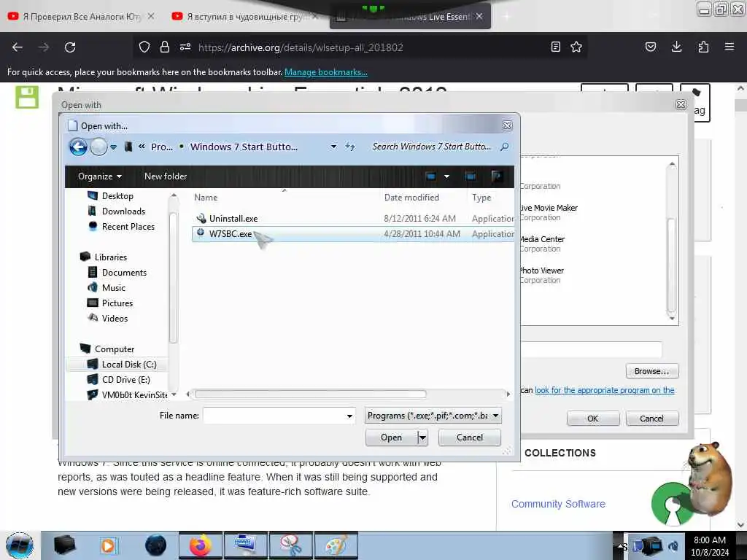Image resolution: width=747 pixels, height=560 pixels.
Task: Click the path overflow chevron before Pro...
Action: coord(142,147)
